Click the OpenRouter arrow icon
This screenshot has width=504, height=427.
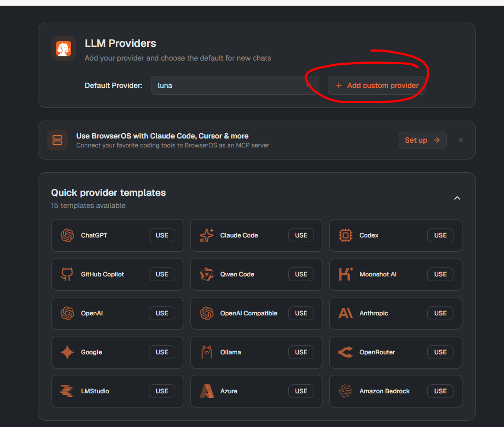(x=346, y=352)
